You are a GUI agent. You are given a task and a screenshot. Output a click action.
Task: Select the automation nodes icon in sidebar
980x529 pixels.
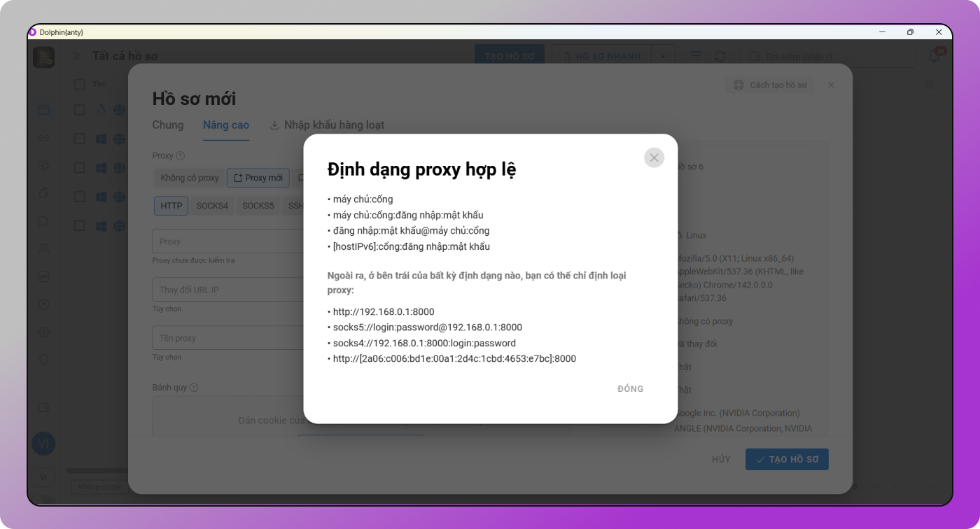pos(43,166)
